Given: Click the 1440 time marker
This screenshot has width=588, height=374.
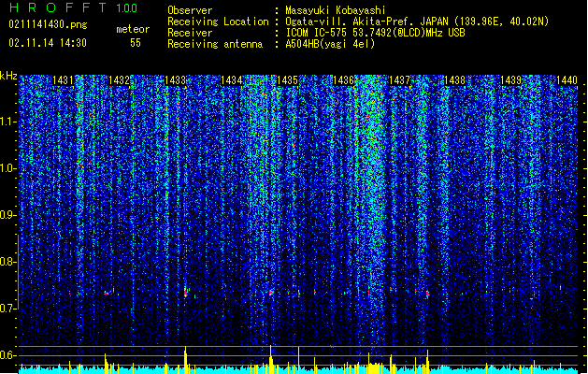Looking at the screenshot, I should (567, 80).
